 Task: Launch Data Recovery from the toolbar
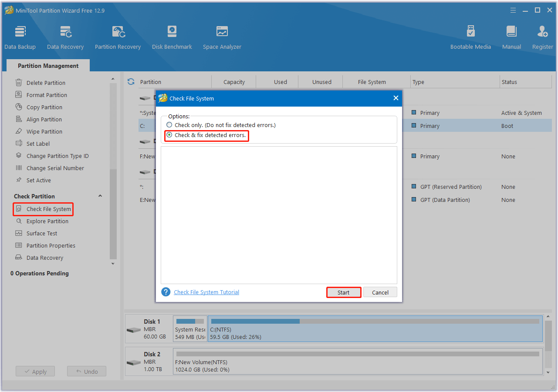click(65, 37)
